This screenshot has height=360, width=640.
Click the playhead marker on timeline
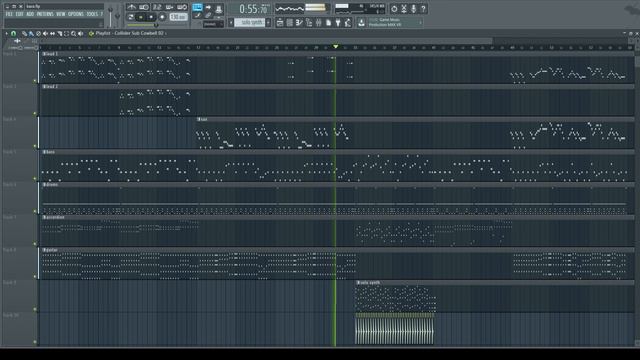[336, 47]
